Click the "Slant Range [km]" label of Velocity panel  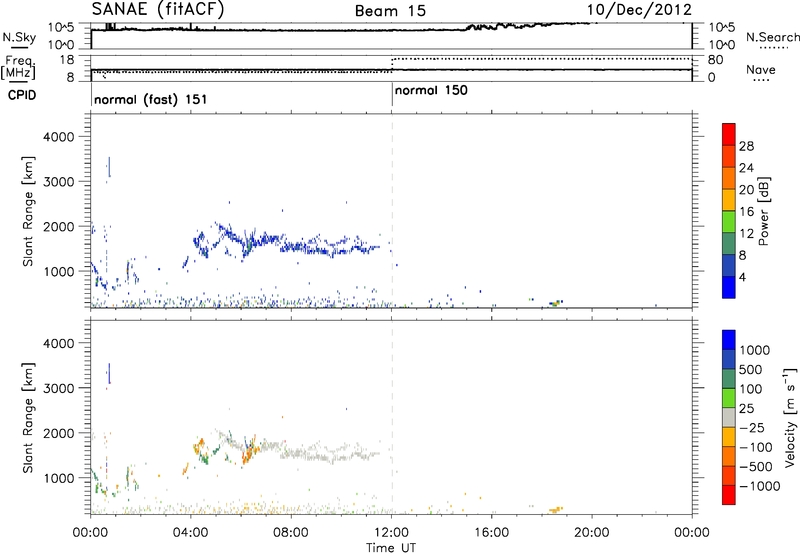point(28,418)
